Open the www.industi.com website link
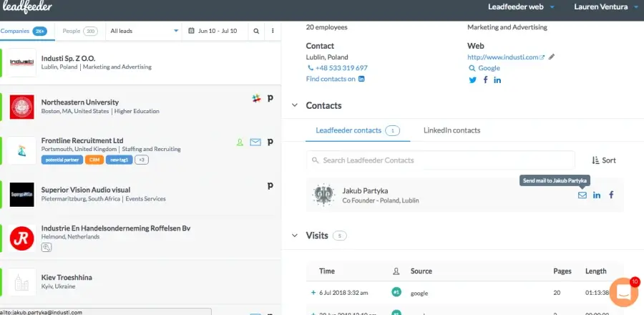644x315 pixels. pyautogui.click(x=502, y=57)
